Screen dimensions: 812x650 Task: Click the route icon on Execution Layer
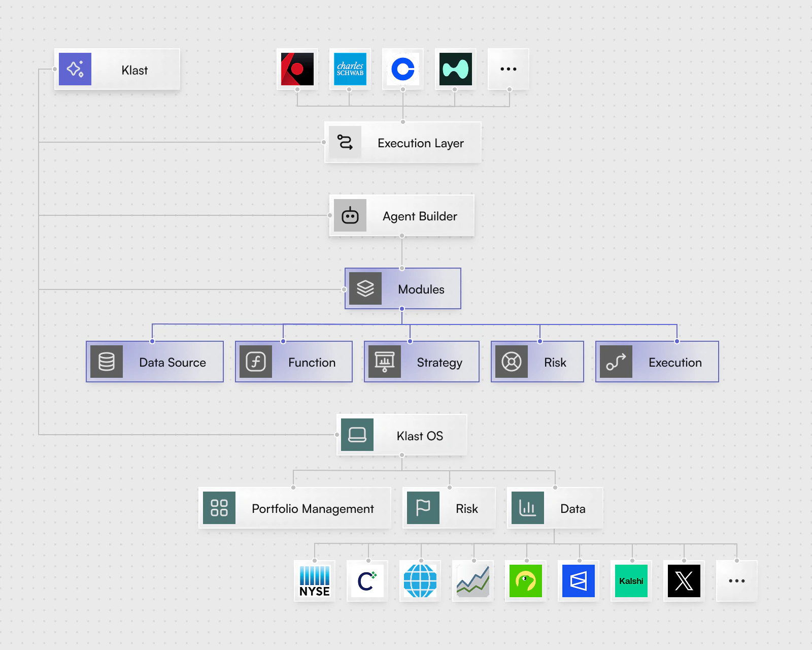345,142
